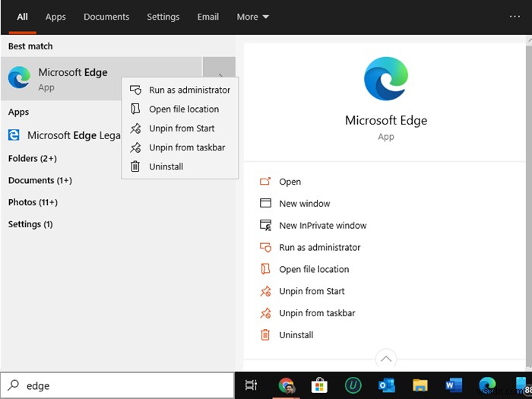Click Open in the preview pane

click(290, 182)
